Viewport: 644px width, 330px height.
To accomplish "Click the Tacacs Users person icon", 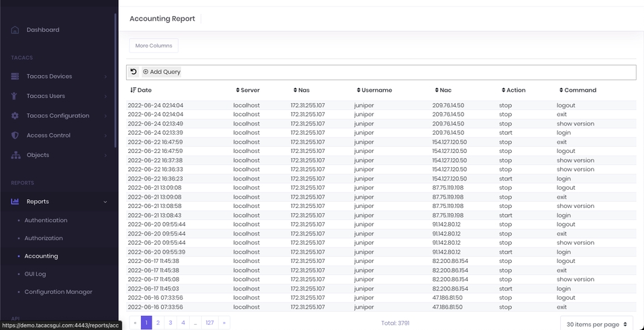I will coord(14,96).
